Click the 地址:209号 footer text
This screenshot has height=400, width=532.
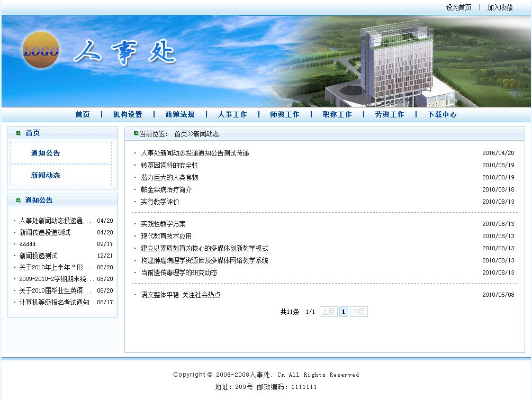[234, 387]
